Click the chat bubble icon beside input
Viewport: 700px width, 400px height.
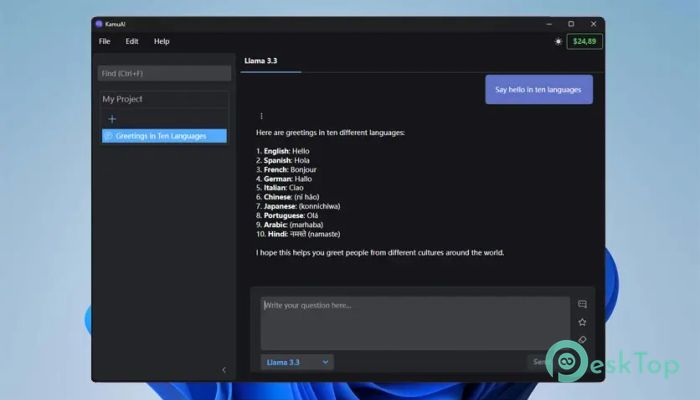[x=582, y=304]
